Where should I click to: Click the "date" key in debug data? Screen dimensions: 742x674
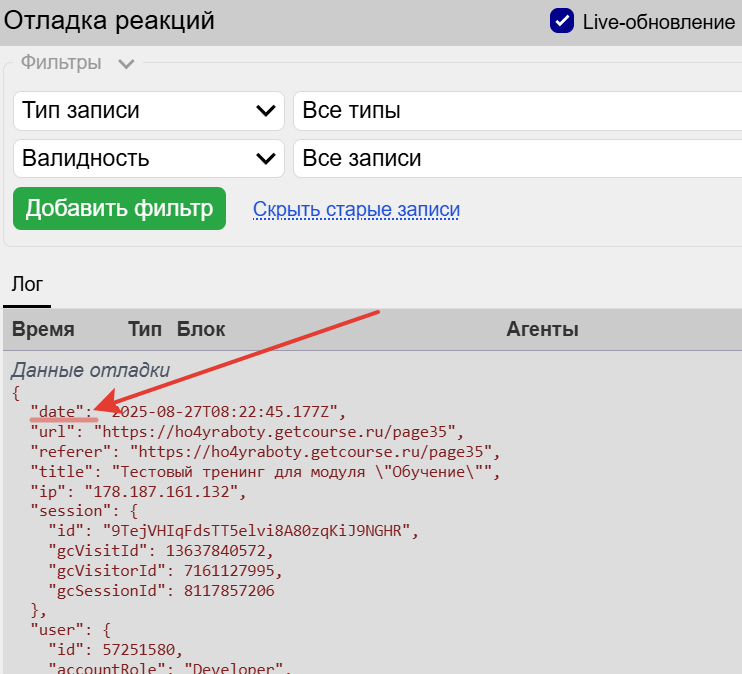click(57, 412)
